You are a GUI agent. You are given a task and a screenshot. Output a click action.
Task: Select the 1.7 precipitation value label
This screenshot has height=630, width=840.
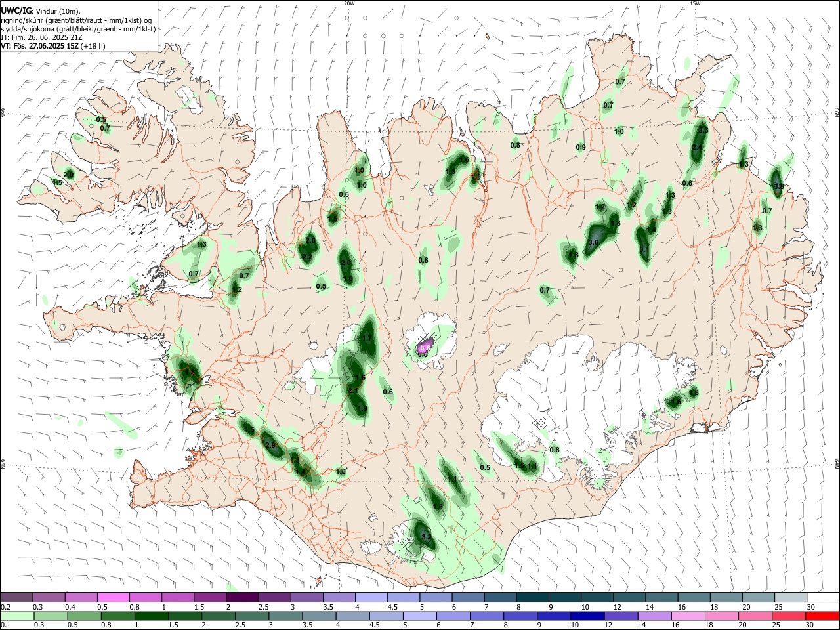(x=367, y=339)
